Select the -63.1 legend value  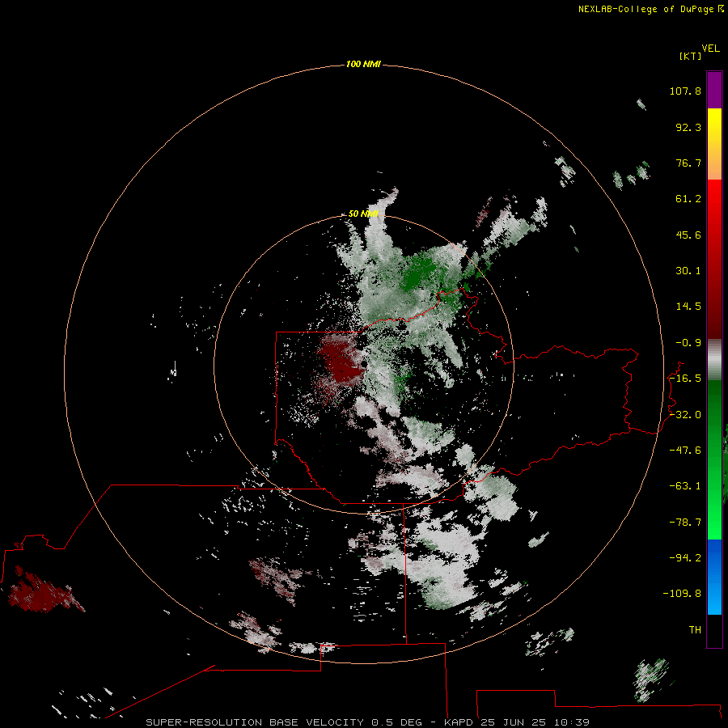pyautogui.click(x=685, y=486)
